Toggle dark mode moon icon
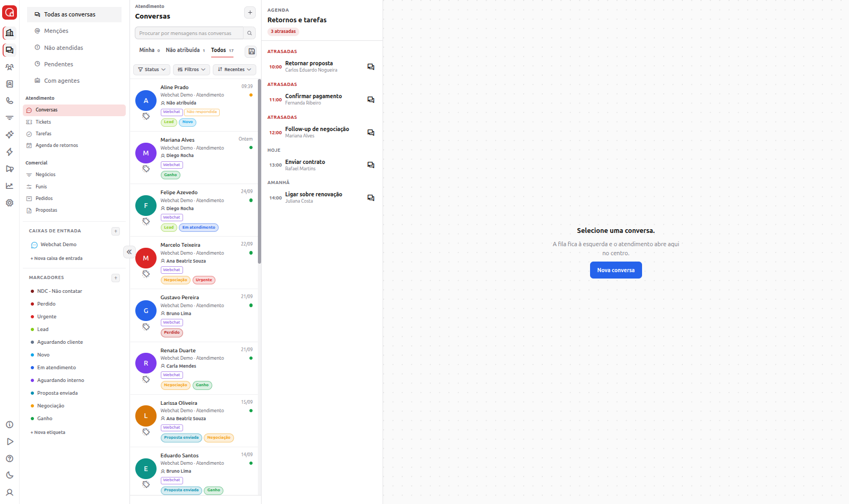This screenshot has height=504, width=849. click(x=10, y=475)
